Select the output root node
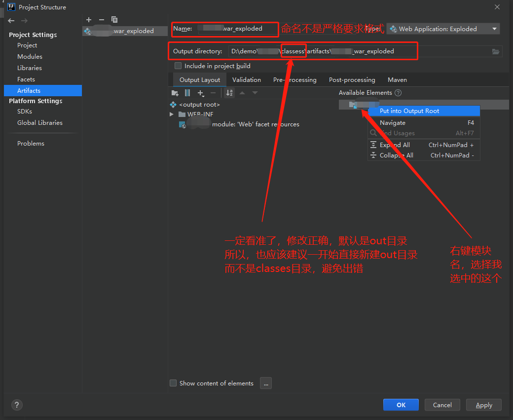The image size is (513, 420). click(199, 105)
